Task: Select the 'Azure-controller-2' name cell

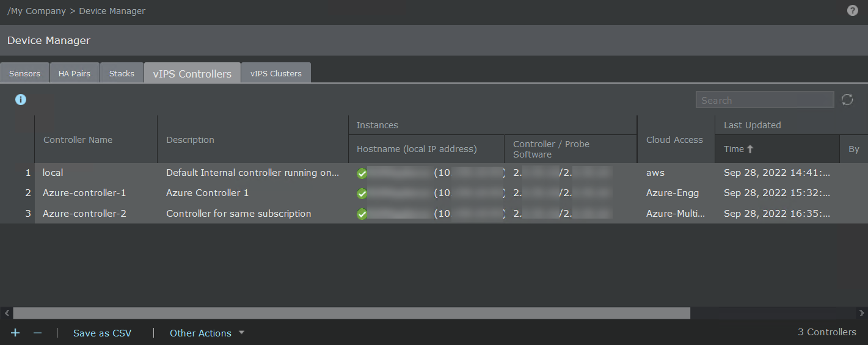Action: [84, 214]
